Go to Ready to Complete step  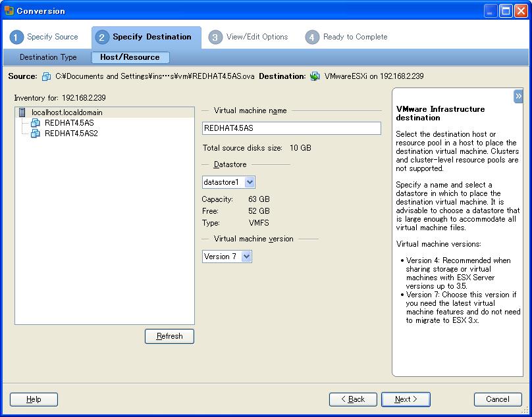346,37
